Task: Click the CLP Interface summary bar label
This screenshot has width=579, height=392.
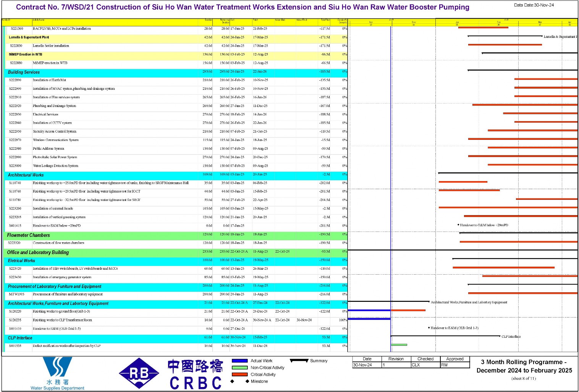Action: (x=511, y=337)
